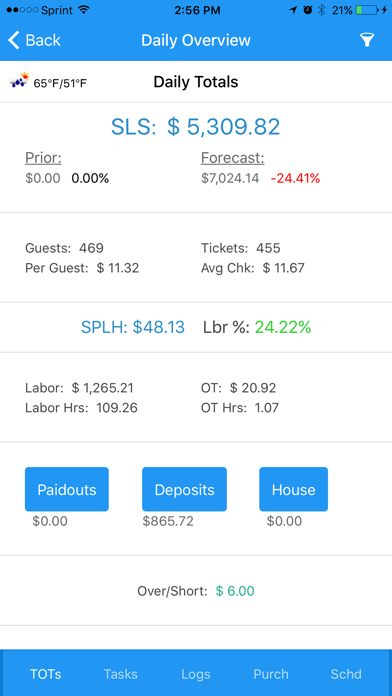The height and width of the screenshot is (696, 392).
Task: Tap the rainy weather icon
Action: (x=19, y=80)
